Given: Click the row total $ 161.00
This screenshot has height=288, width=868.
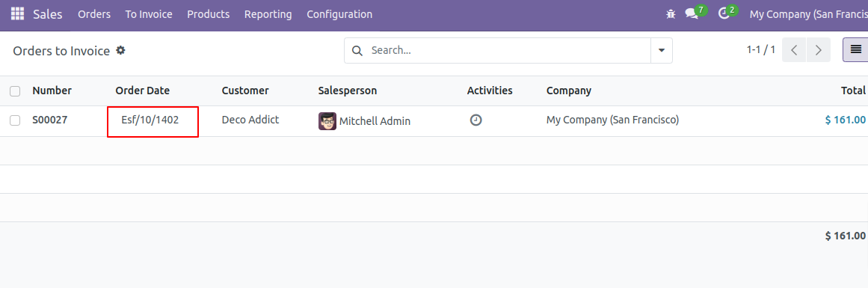Looking at the screenshot, I should 845,120.
